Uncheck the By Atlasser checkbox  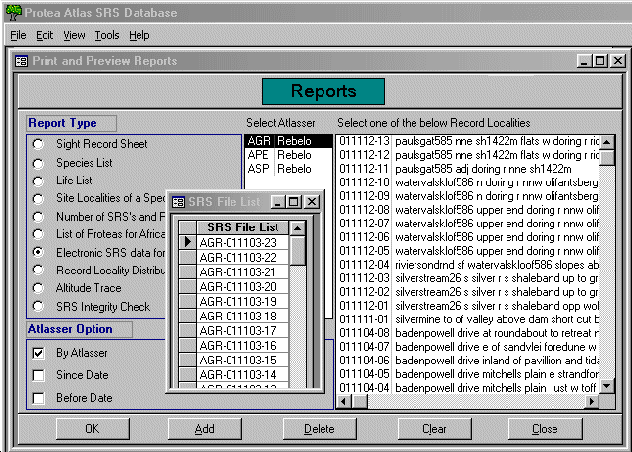38,353
